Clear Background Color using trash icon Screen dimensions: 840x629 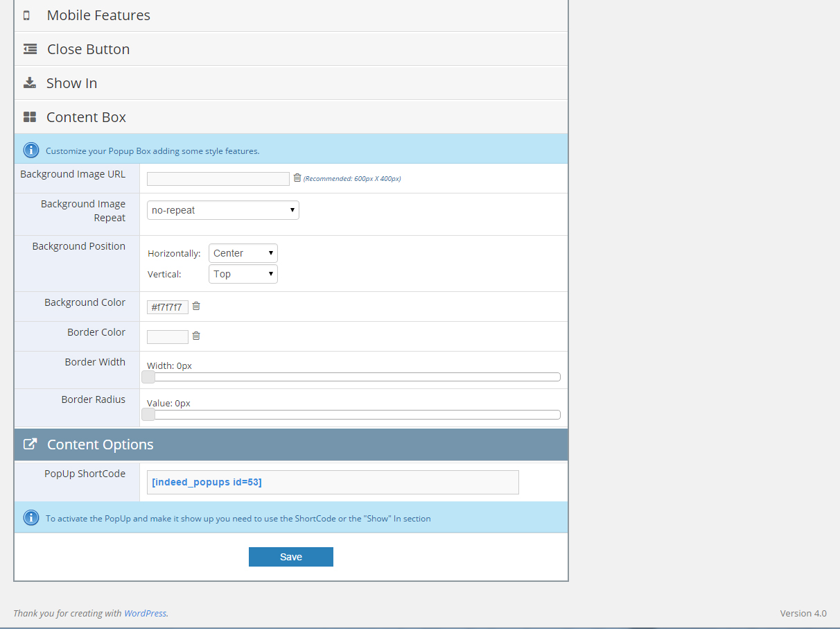(x=196, y=306)
